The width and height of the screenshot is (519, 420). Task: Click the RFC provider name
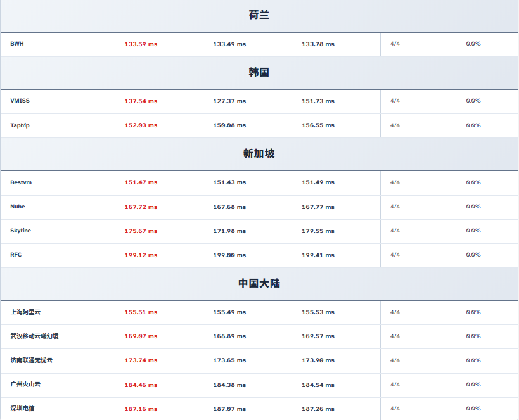click(16, 255)
